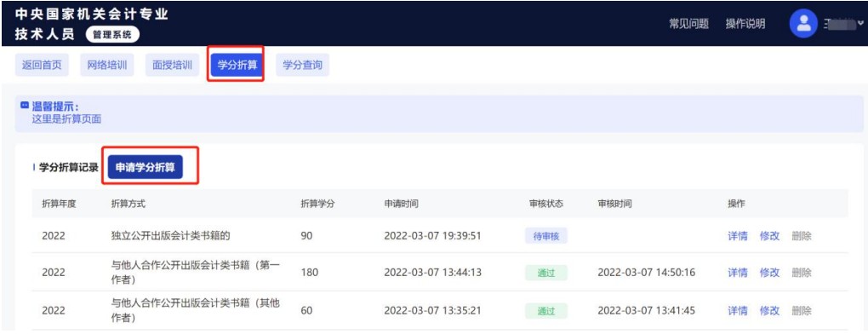Screen dimensions: 868x334
Task: Click 通过 badge in the 60 credit row
Action: point(546,310)
